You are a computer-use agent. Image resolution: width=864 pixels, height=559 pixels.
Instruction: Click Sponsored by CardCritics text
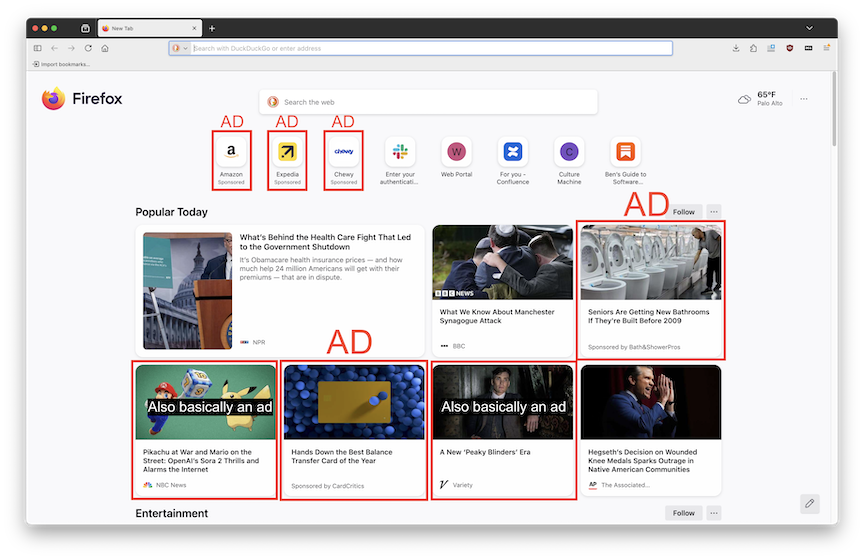328,486
